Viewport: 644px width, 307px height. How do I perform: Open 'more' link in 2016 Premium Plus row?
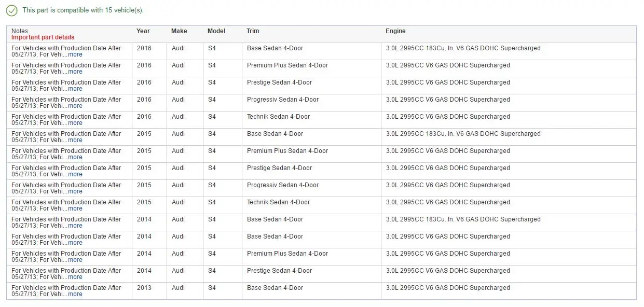[75, 72]
